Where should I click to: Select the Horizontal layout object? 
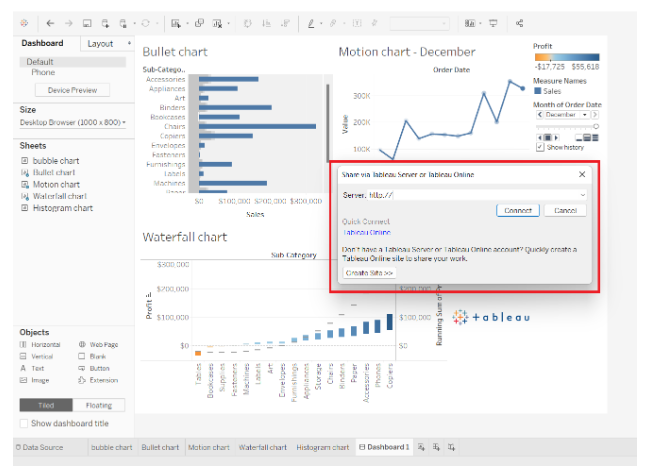(46, 344)
